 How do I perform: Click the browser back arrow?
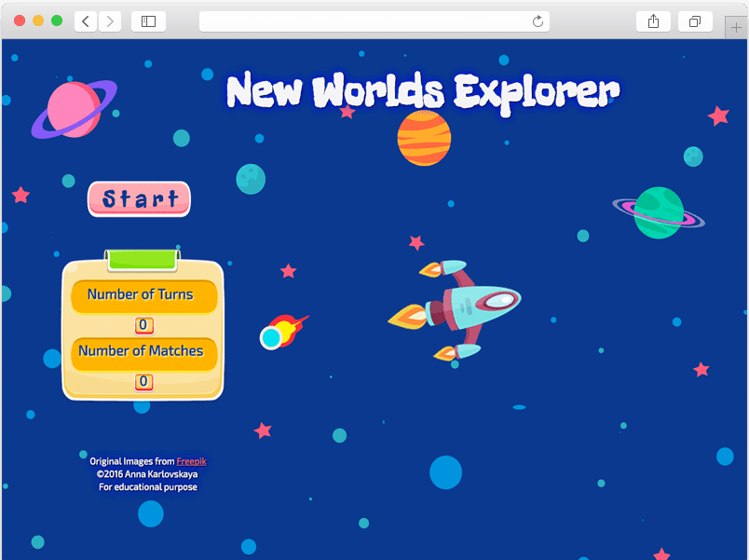(86, 21)
